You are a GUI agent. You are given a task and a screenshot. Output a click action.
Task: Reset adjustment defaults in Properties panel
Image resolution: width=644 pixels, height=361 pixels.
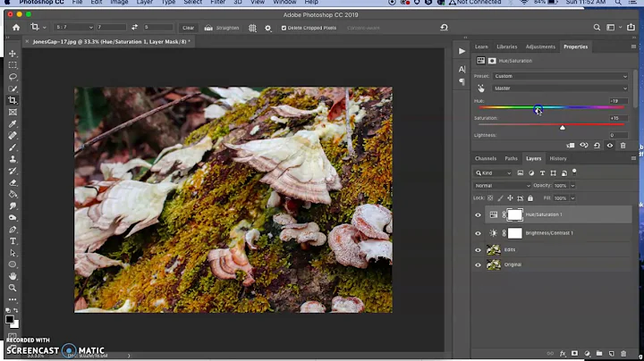597,145
